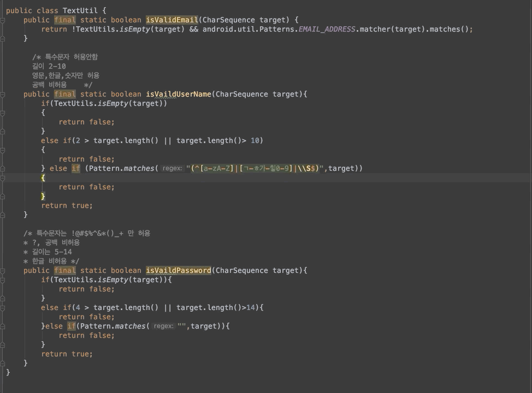Click the isVaildUserName method name
The image size is (532, 393).
pyautogui.click(x=179, y=94)
